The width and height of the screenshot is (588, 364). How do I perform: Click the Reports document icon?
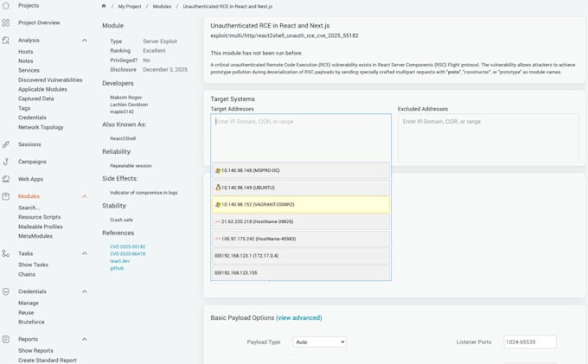(x=6, y=339)
